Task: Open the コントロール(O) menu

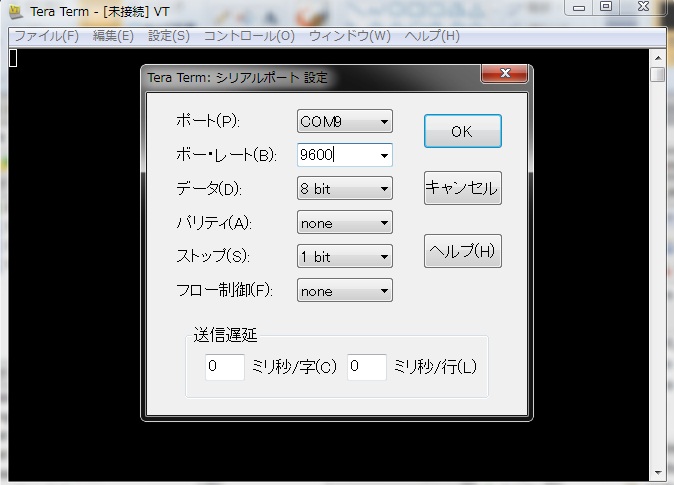Action: (x=249, y=36)
